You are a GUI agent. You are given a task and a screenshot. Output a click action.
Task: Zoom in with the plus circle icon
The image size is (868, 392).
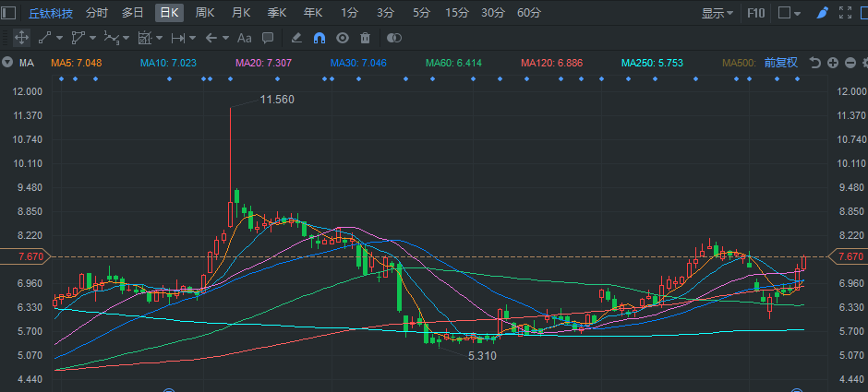833,63
